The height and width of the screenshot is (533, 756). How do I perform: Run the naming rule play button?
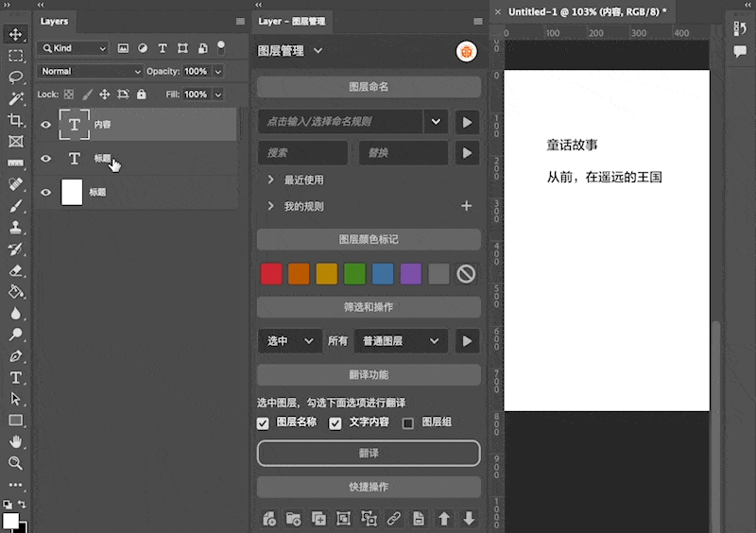[467, 122]
